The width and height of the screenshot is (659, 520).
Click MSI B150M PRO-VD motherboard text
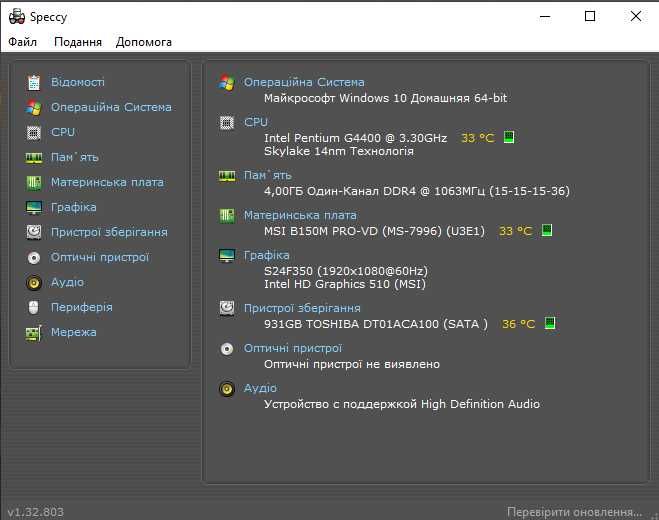pos(374,231)
